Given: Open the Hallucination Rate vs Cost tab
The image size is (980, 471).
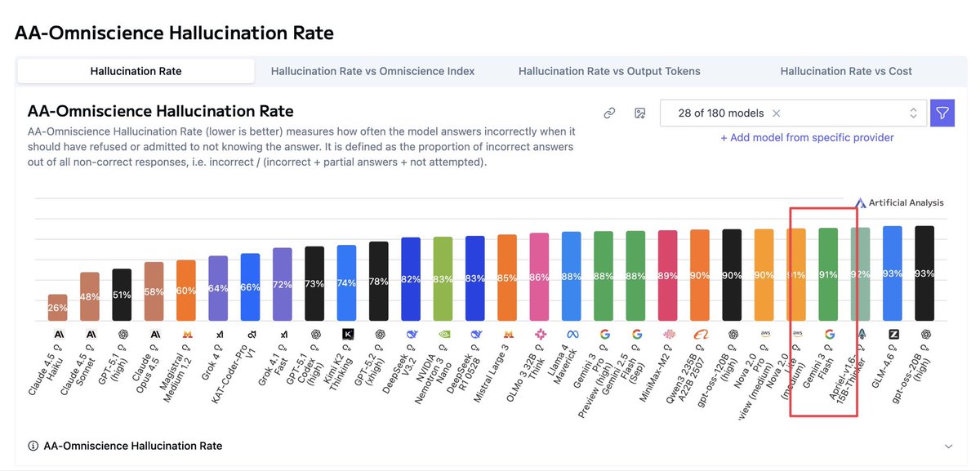Looking at the screenshot, I should coord(846,71).
